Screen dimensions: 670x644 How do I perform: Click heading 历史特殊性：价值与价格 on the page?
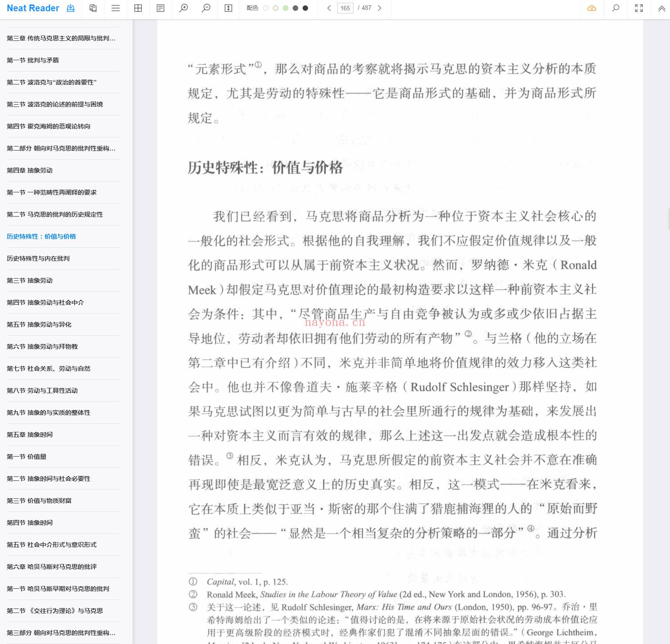pos(265,168)
